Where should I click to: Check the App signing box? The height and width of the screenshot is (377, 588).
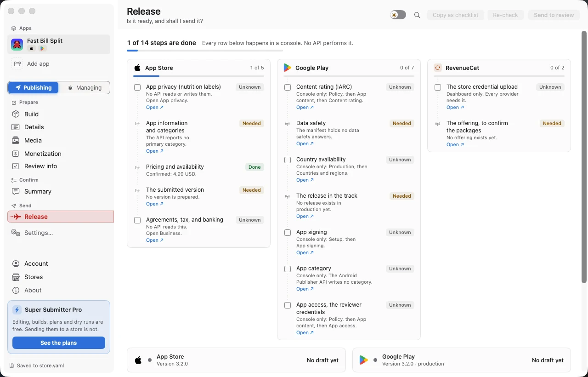click(288, 233)
